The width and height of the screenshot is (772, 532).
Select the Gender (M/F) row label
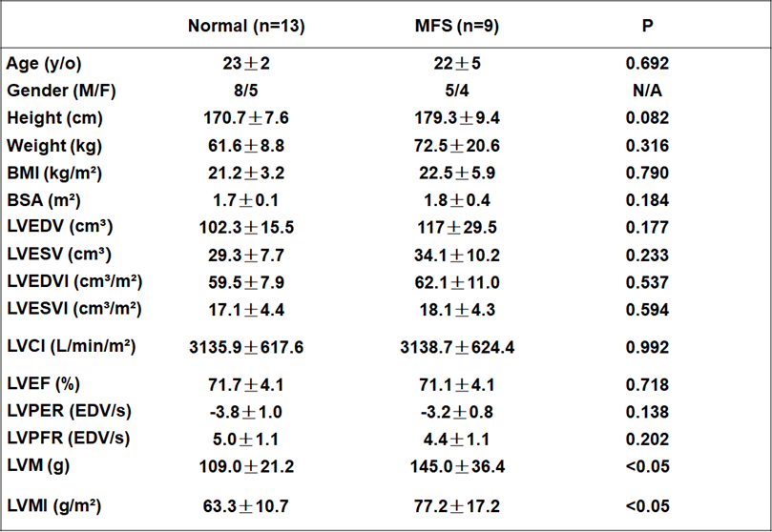point(57,91)
